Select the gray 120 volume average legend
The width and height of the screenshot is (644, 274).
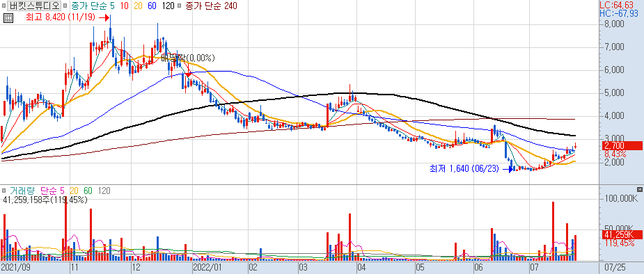tap(104, 191)
